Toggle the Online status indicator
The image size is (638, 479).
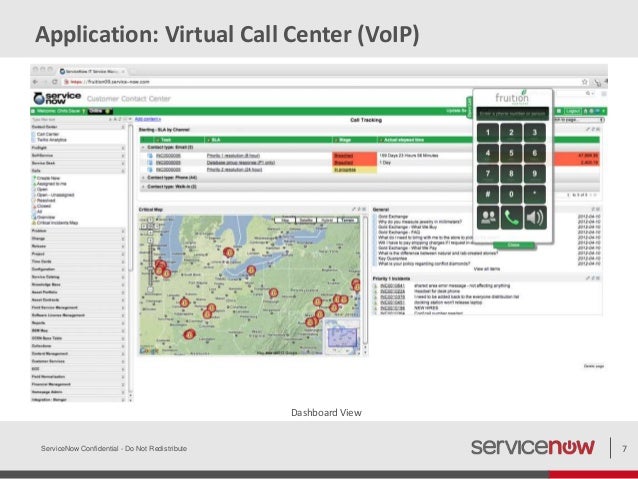click(x=99, y=111)
